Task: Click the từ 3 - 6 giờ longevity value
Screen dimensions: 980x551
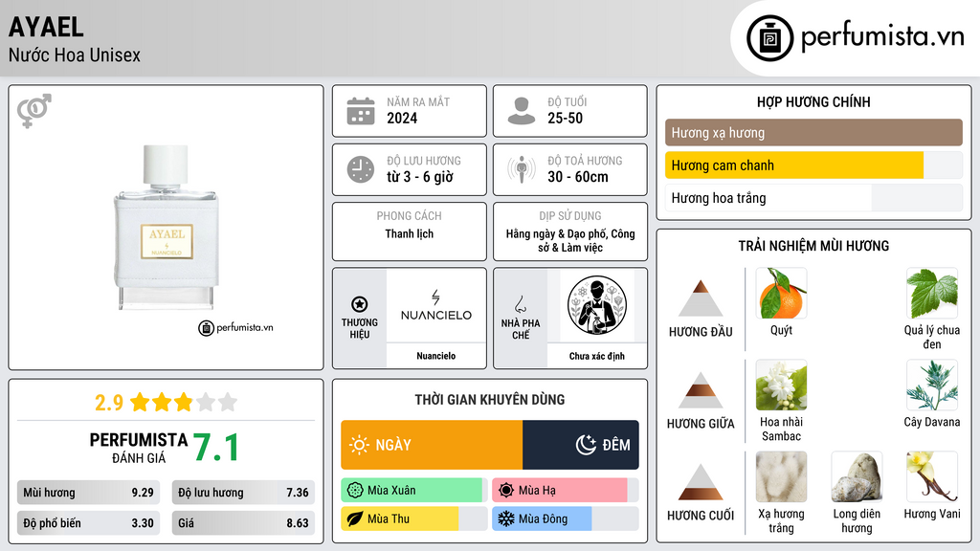Action: coord(420,177)
